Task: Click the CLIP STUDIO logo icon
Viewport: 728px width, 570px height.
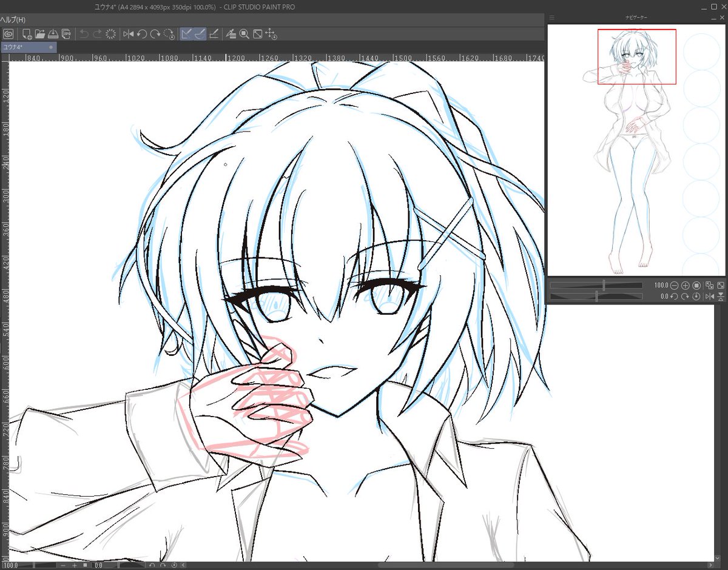Action: [7, 34]
